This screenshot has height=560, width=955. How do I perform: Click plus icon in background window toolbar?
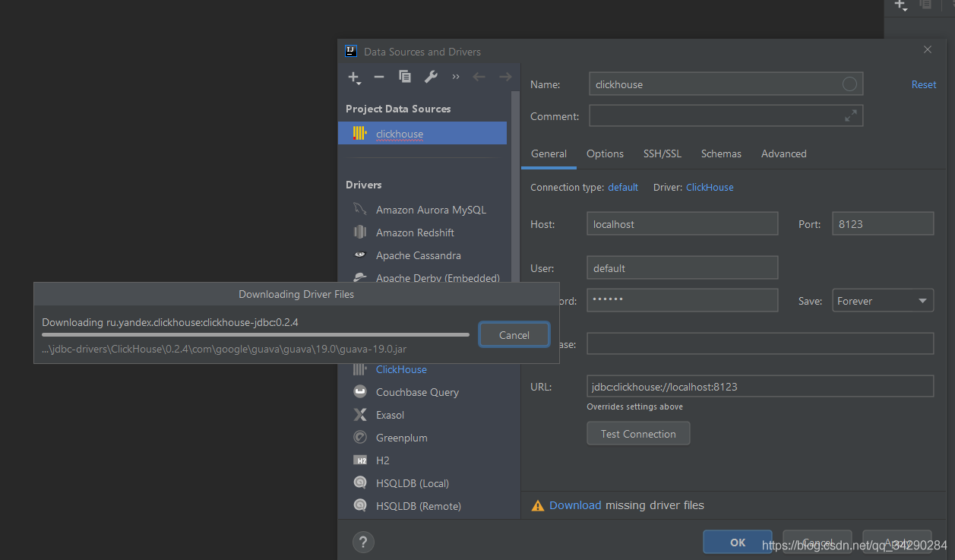pos(900,5)
